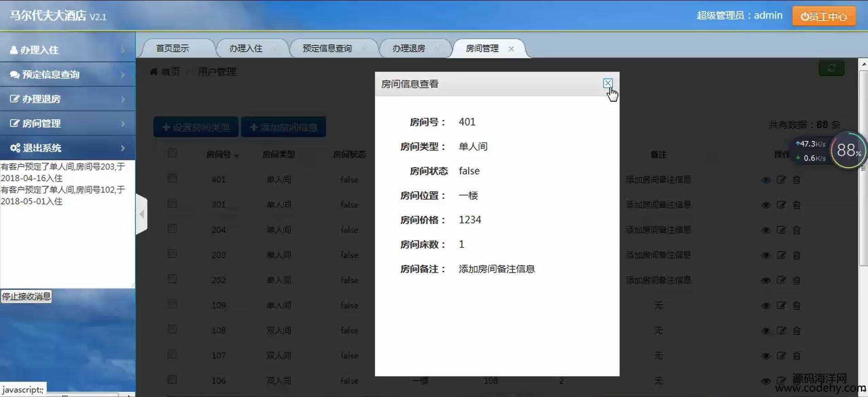Click the 员工中心 button
The width and height of the screenshot is (868, 397).
[824, 16]
